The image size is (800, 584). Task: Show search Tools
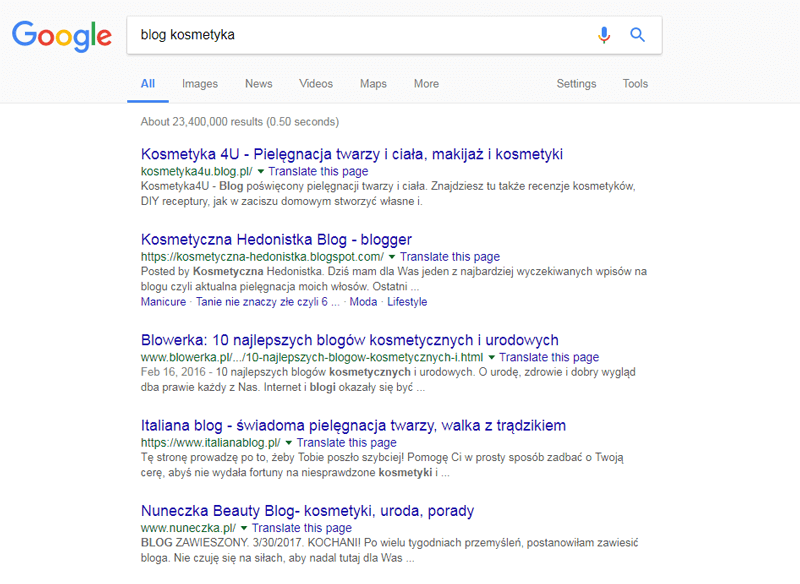(635, 84)
